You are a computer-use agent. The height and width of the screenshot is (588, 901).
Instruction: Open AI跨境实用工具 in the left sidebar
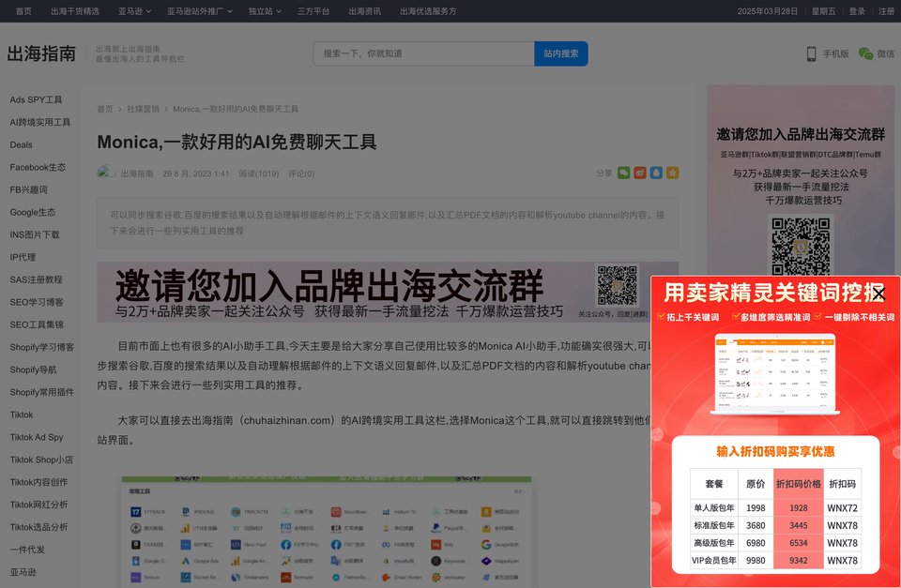point(40,122)
